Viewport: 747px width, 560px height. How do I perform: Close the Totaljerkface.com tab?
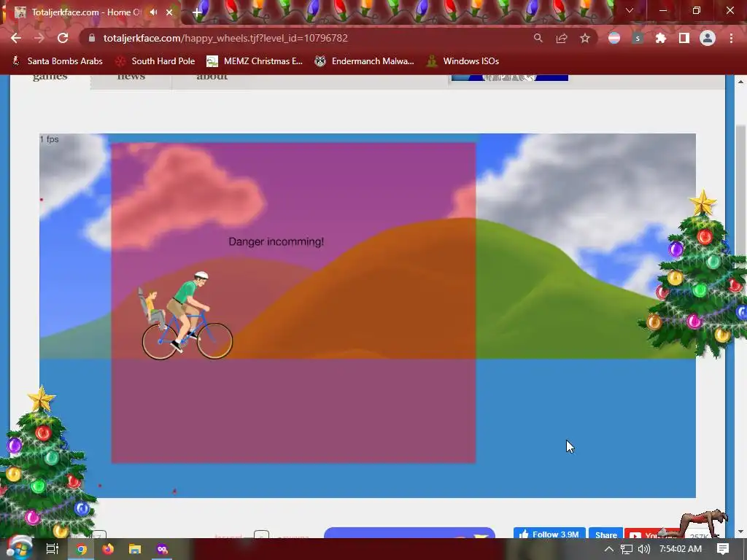[x=169, y=12]
